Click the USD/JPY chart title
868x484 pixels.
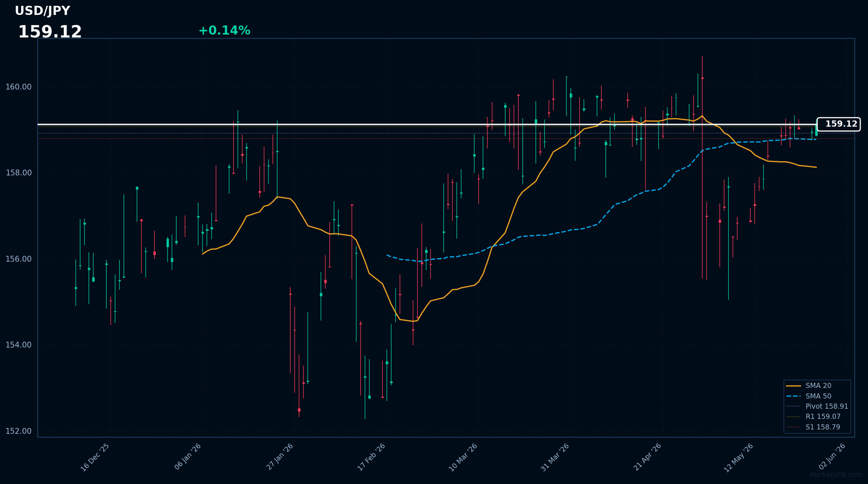click(42, 11)
